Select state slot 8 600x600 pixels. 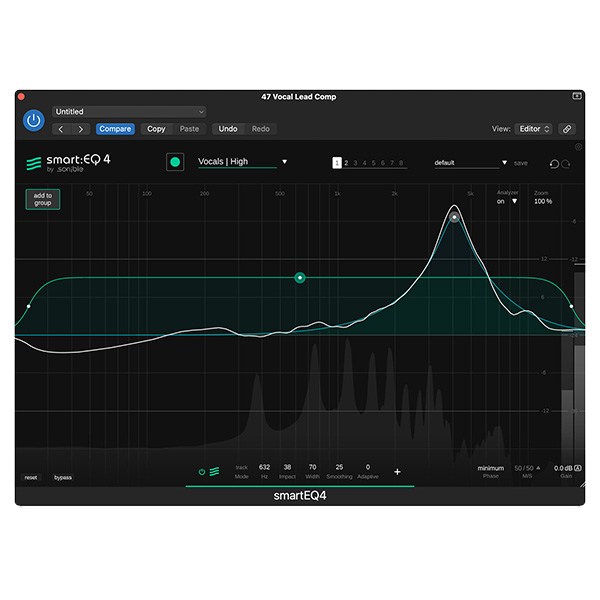pos(401,163)
